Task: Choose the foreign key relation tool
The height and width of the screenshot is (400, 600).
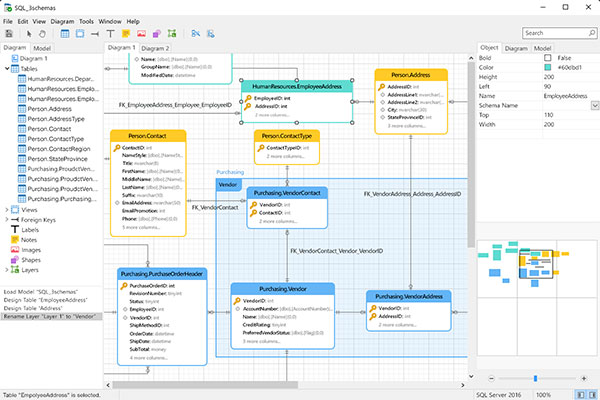Action: (x=95, y=33)
